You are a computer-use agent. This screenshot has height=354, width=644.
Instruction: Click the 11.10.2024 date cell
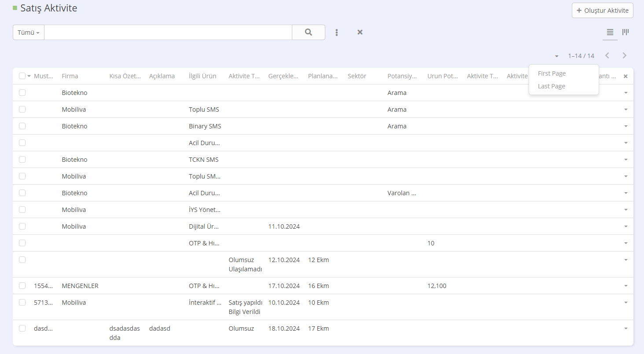pos(284,226)
